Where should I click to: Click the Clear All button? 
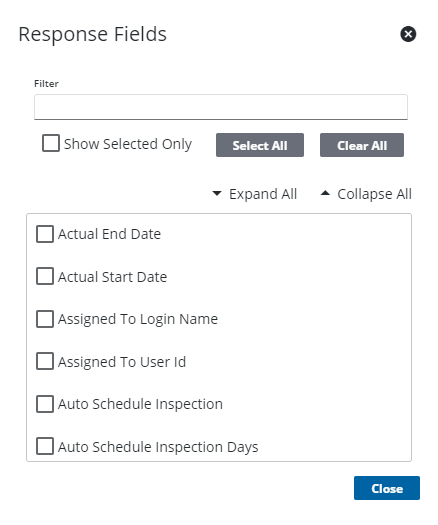click(362, 145)
